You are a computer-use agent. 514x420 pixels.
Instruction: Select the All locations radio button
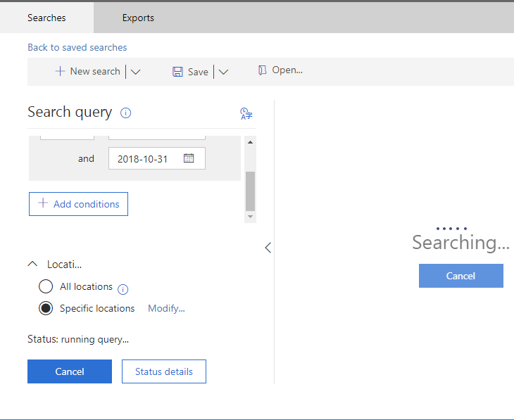pos(46,286)
